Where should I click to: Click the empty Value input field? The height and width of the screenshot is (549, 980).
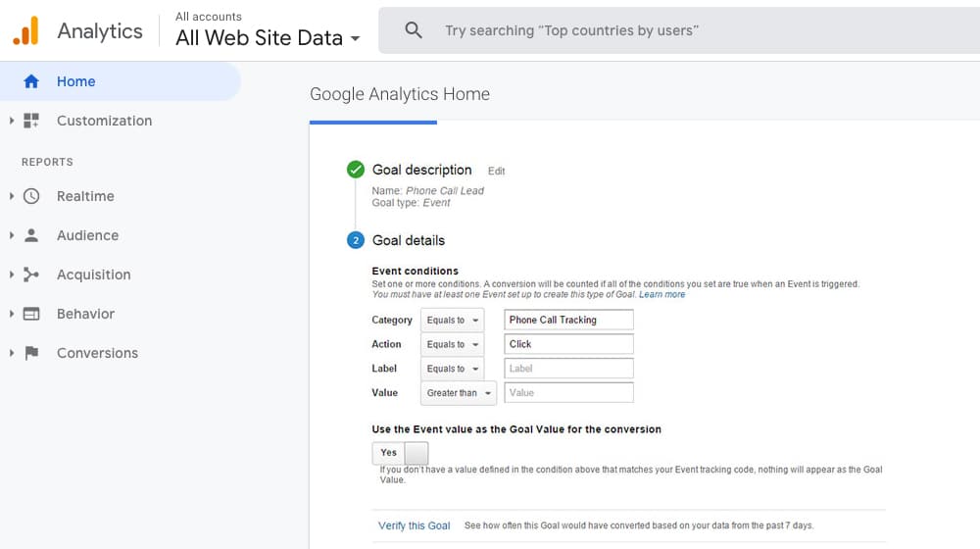568,393
